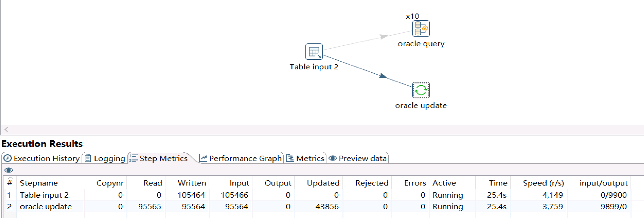
Task: Toggle the eye icon above step table
Action: (x=8, y=170)
